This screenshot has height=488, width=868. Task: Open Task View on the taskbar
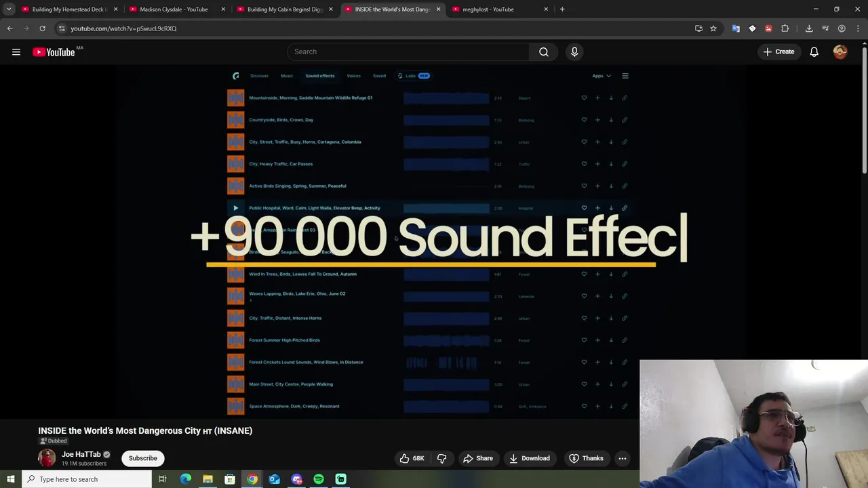click(x=163, y=479)
